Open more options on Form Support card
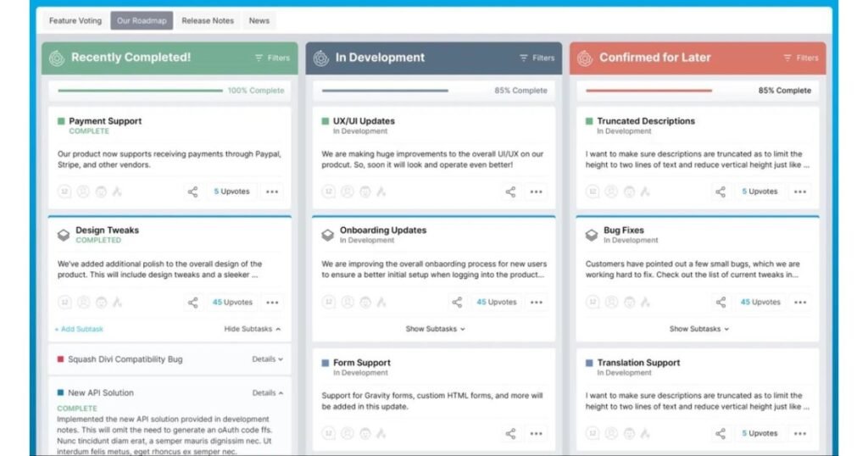This screenshot has width=868, height=456. [537, 433]
